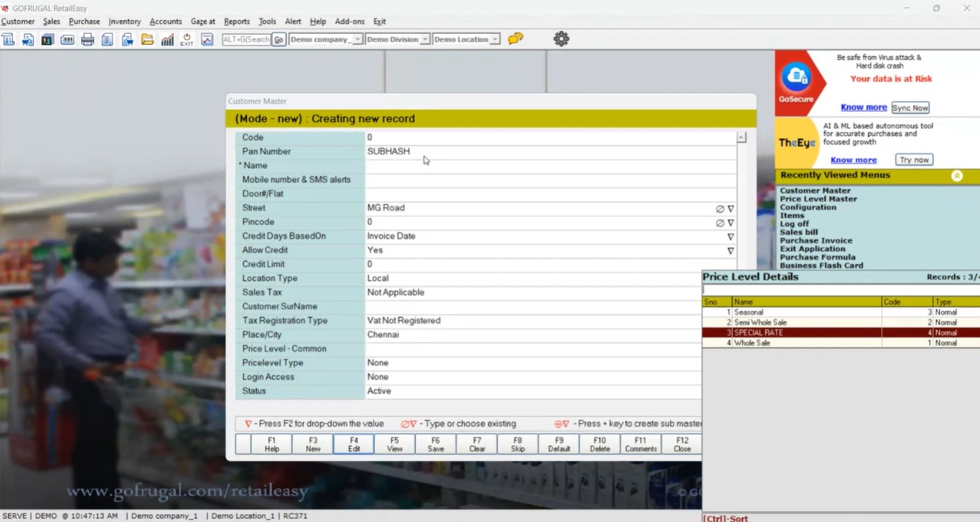Viewport: 980px width, 522px height.
Task: Open the Allow Credit drop-down arrow
Action: point(730,251)
